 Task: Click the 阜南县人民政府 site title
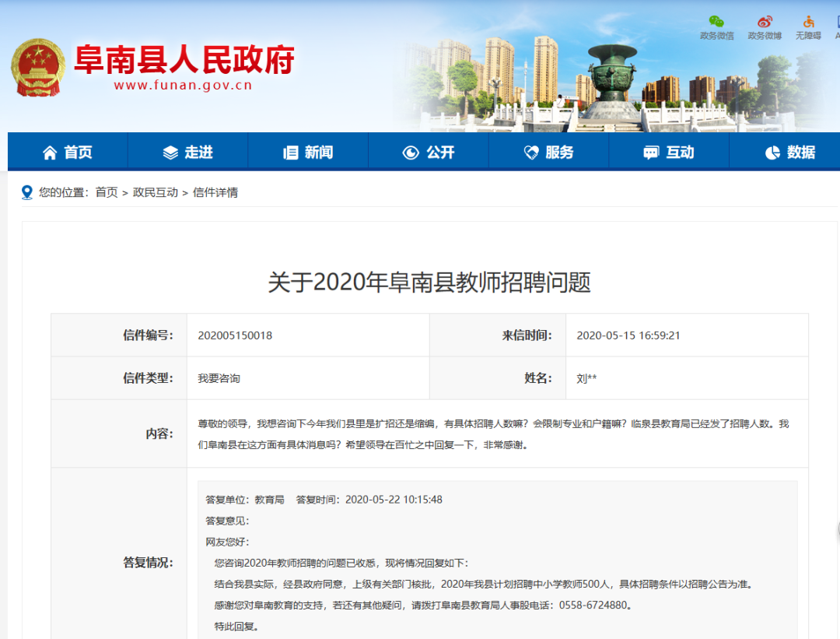[x=184, y=59]
